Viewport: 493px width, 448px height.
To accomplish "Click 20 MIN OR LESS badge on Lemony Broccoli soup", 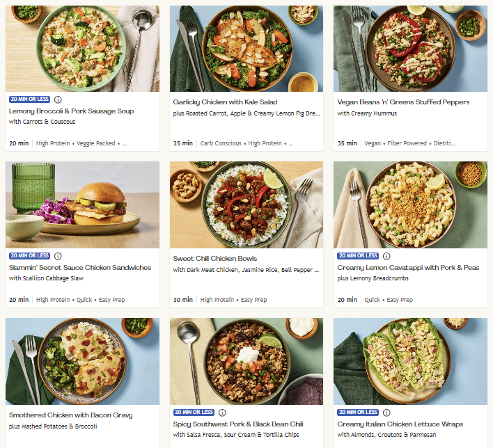I will pyautogui.click(x=29, y=99).
